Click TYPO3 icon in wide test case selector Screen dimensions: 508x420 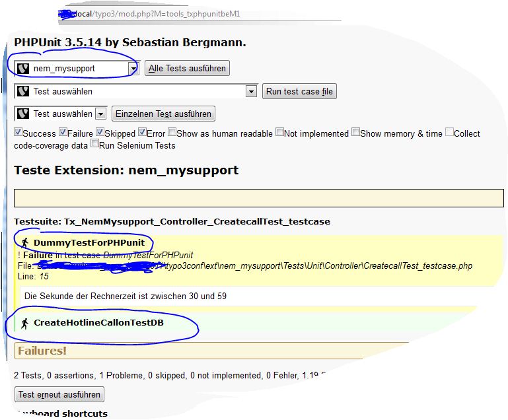coord(23,91)
